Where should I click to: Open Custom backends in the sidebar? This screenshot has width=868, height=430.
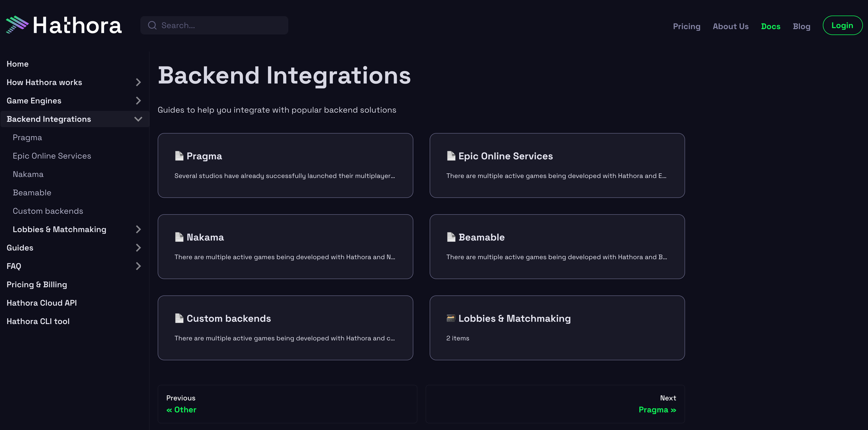coord(48,211)
